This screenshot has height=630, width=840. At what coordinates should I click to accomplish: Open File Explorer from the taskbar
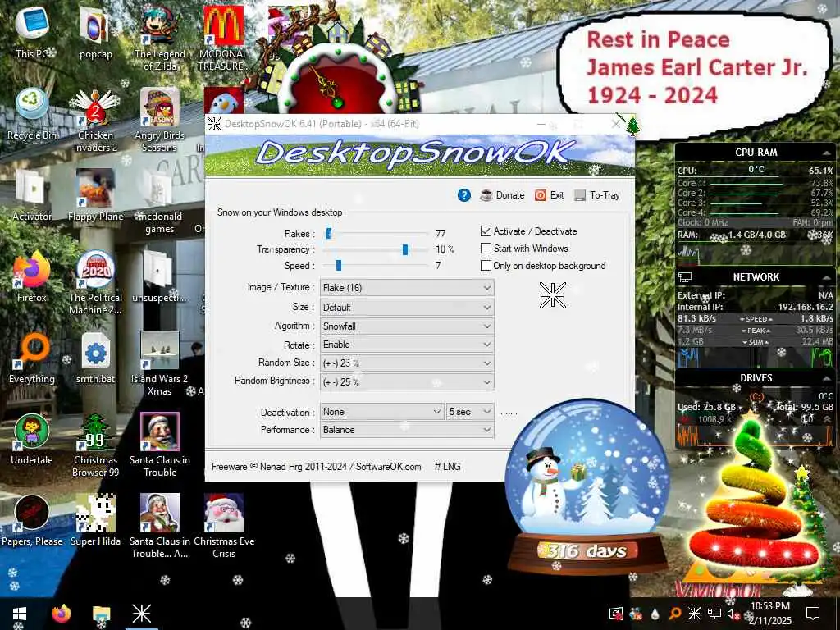click(101, 614)
